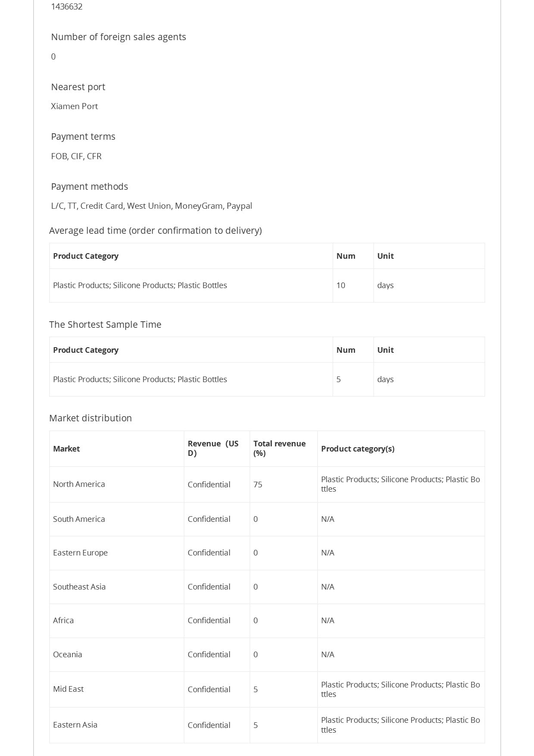
Task: Click the Shortest Sample Time heading
Action: [x=105, y=324]
